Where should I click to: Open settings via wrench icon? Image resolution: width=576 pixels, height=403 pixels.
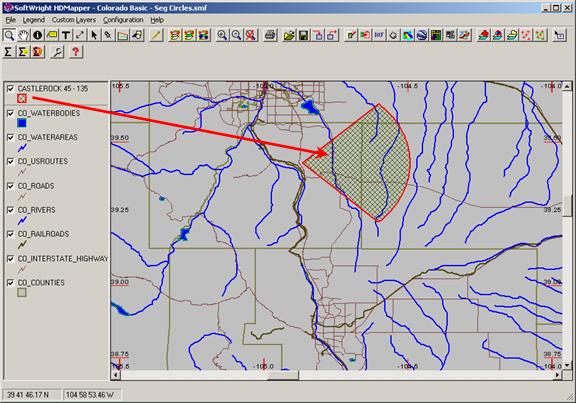pyautogui.click(x=57, y=52)
